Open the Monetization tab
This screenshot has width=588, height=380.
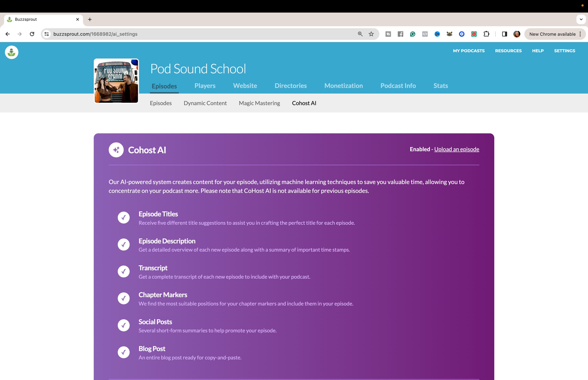[343, 86]
